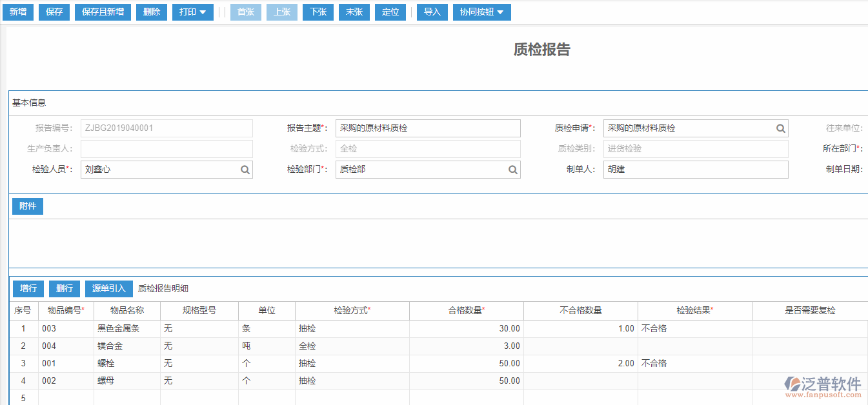
Task: Go to next record using 下张
Action: pyautogui.click(x=318, y=12)
